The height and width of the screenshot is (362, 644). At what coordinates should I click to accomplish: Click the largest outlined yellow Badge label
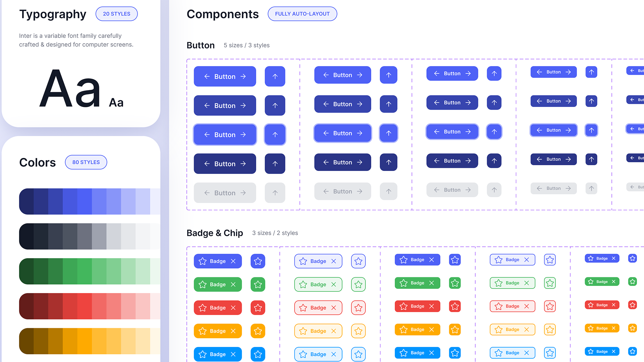318,331
